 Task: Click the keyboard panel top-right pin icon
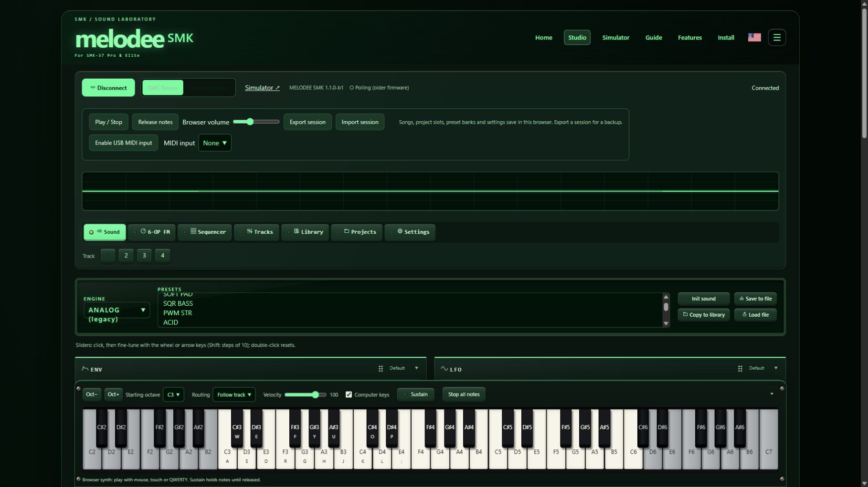[x=782, y=388]
